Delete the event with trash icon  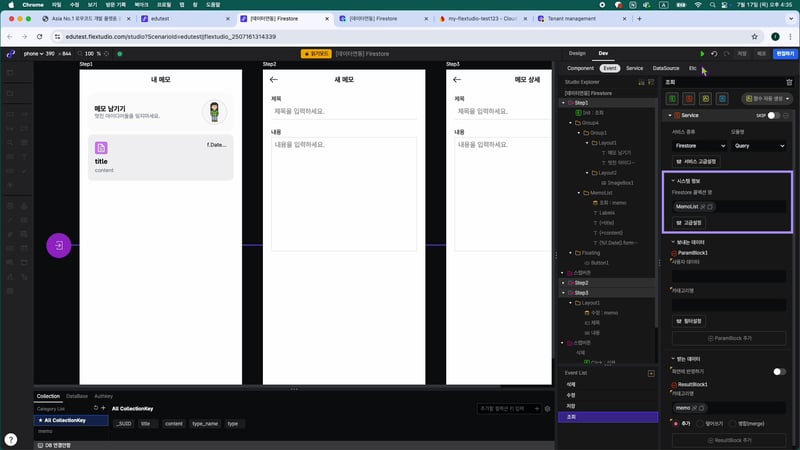tap(788, 83)
